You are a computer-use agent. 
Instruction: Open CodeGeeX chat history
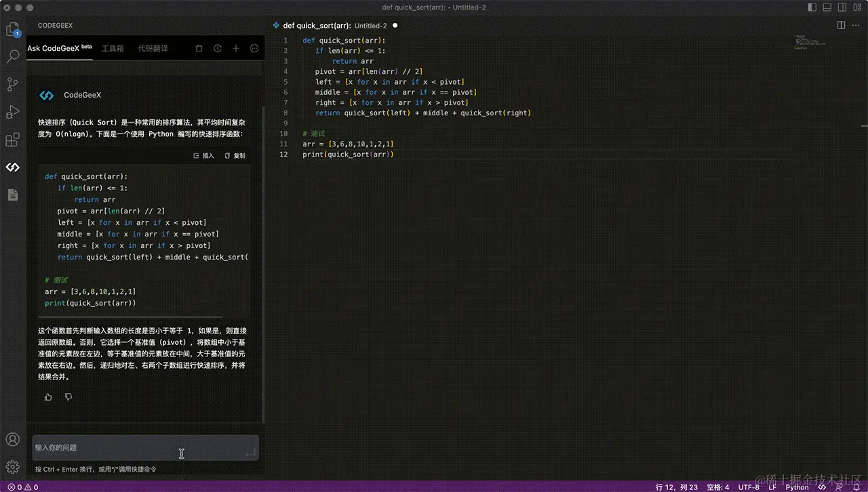point(218,49)
